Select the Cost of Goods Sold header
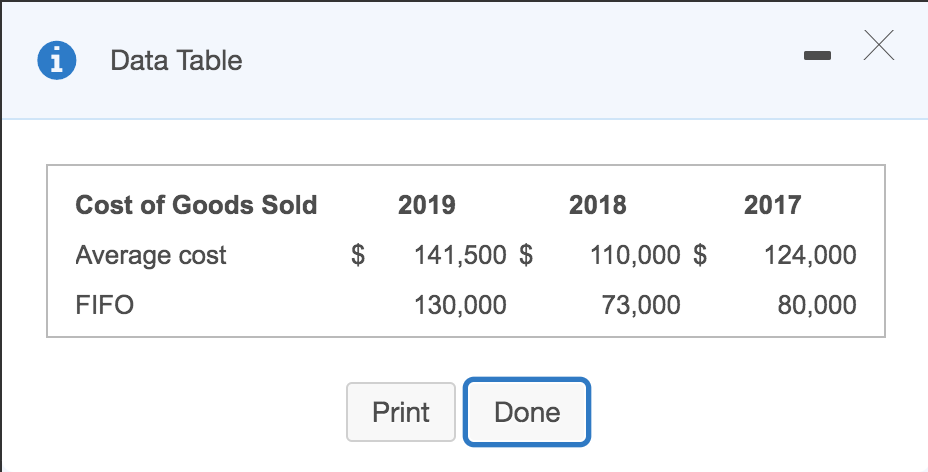928x472 pixels. tap(196, 205)
